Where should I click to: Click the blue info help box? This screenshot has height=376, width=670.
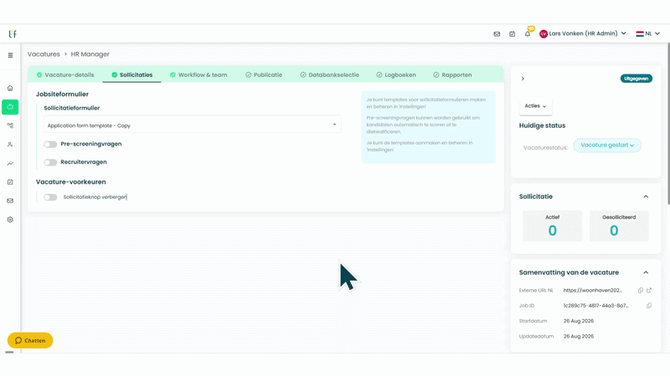429,127
